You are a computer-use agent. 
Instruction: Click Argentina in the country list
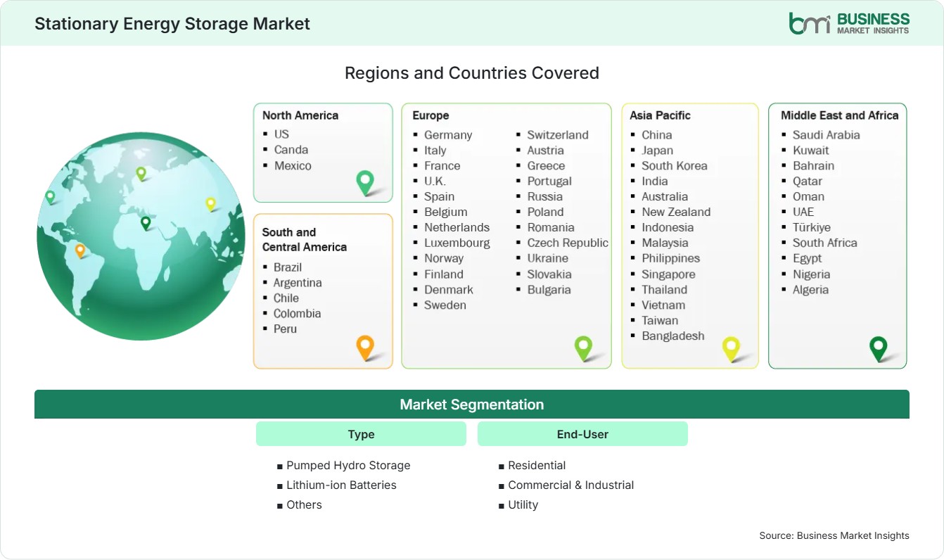(298, 282)
